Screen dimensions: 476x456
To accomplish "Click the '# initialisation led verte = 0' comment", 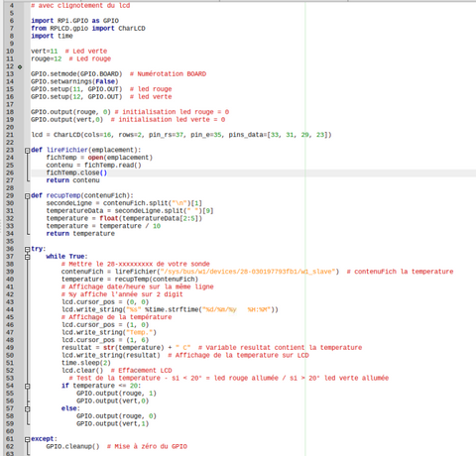I will pyautogui.click(x=168, y=120).
